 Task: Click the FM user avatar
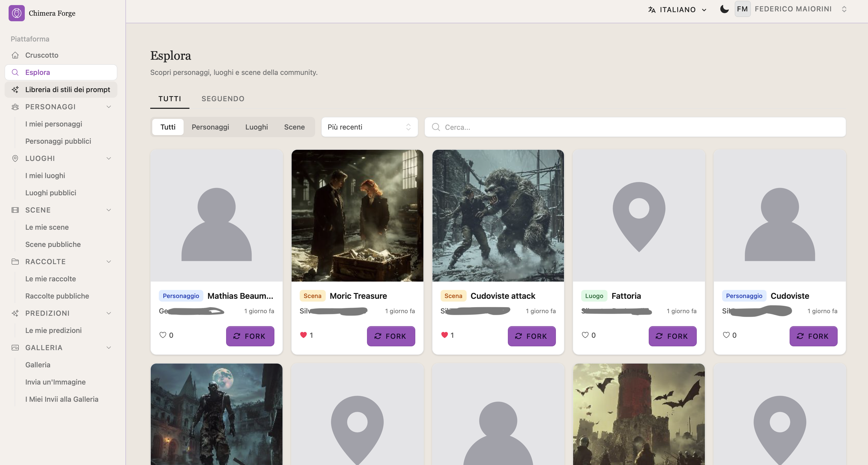[742, 9]
